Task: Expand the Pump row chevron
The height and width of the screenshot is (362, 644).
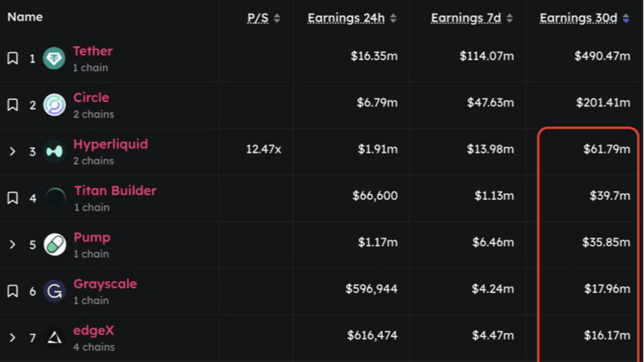Action: point(13,245)
